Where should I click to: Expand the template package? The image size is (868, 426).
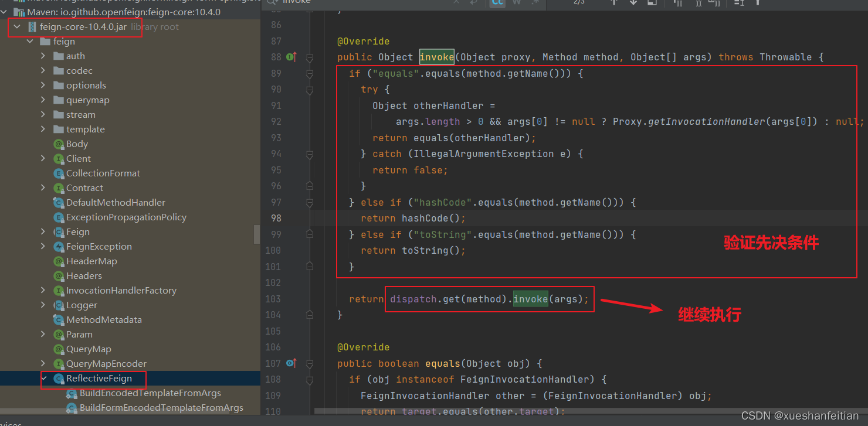[43, 129]
